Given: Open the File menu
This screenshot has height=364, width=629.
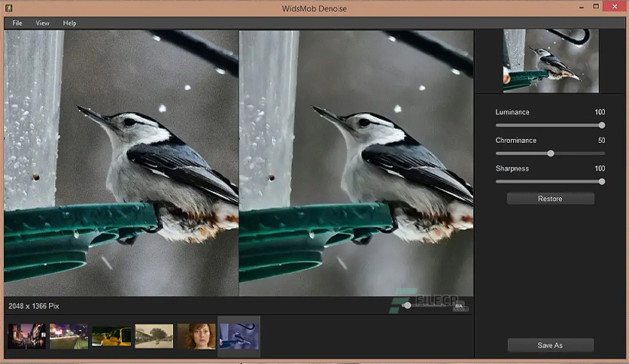Looking at the screenshot, I should point(17,23).
